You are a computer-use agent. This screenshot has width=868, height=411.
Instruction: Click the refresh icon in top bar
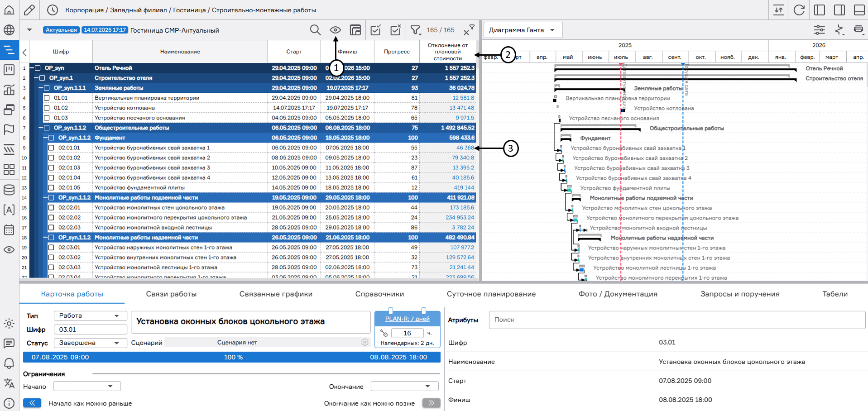pyautogui.click(x=799, y=10)
